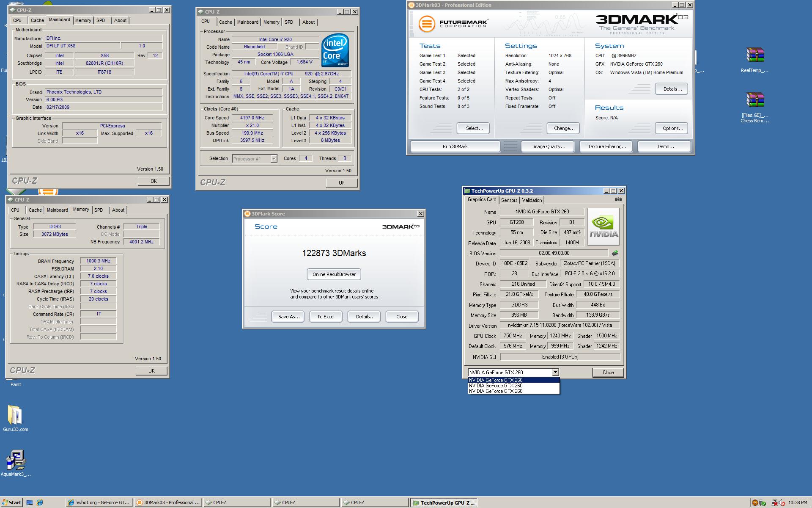
Task: Open Mainboard tab in CPU-Z memory window
Action: pos(57,210)
